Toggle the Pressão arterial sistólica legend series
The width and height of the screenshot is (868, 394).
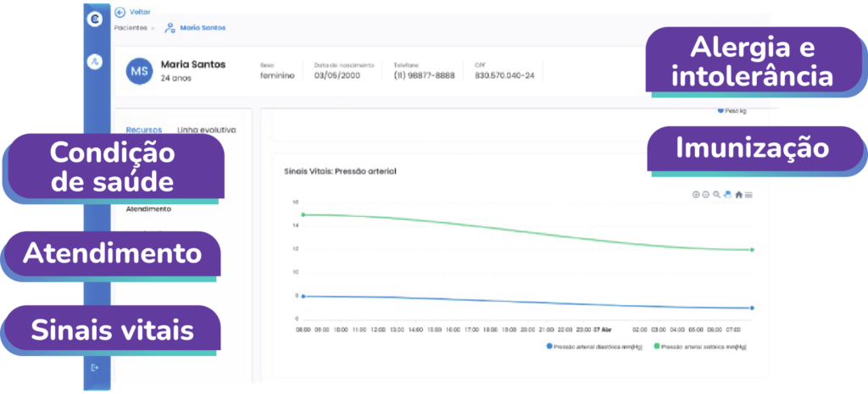(699, 347)
